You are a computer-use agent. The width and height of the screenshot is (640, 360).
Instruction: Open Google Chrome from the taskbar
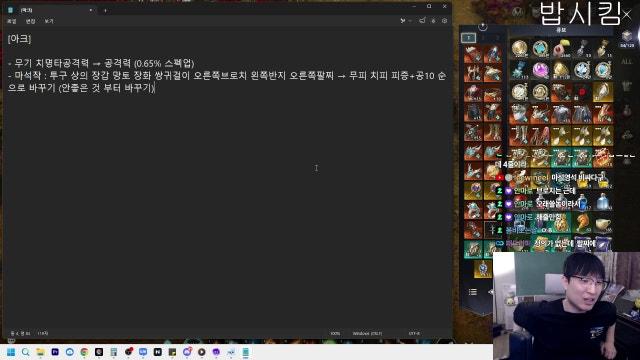[x=84, y=352]
